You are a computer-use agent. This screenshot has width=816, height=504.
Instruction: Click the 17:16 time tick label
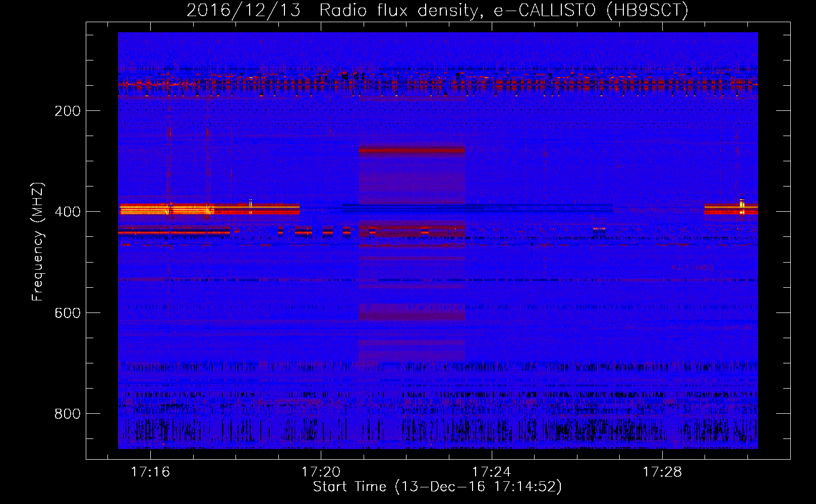pyautogui.click(x=150, y=472)
